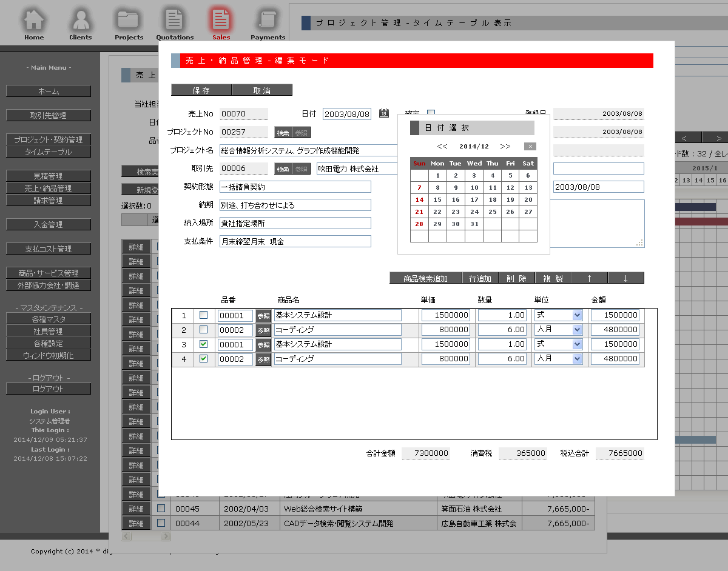The width and height of the screenshot is (728, 571).
Task: Open 請求管理 in the sidebar menu
Action: click(x=49, y=200)
